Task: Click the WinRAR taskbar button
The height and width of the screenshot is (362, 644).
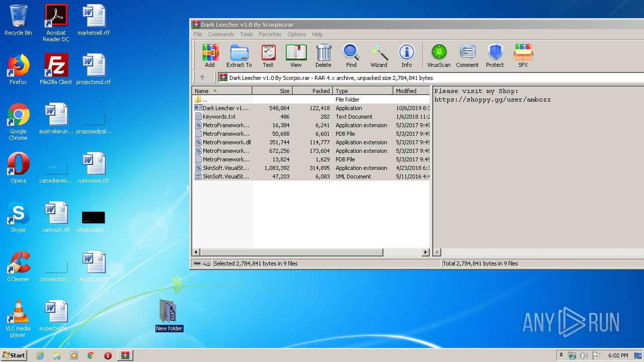Action: (x=125, y=355)
